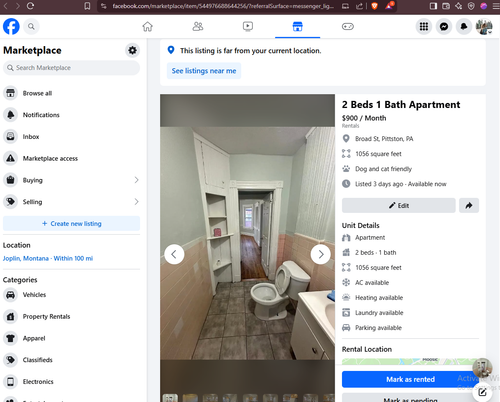This screenshot has width=500, height=402.
Task: Open Marketplace settings gear
Action: [132, 50]
